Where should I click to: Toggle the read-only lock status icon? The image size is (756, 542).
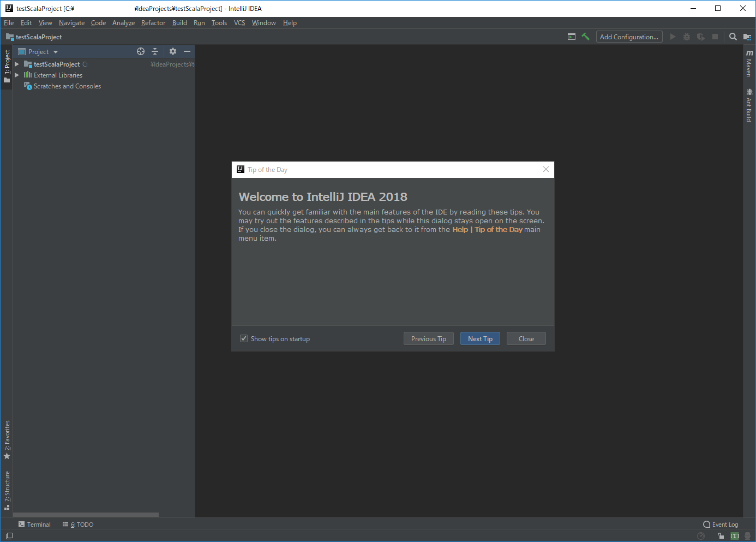(721, 536)
